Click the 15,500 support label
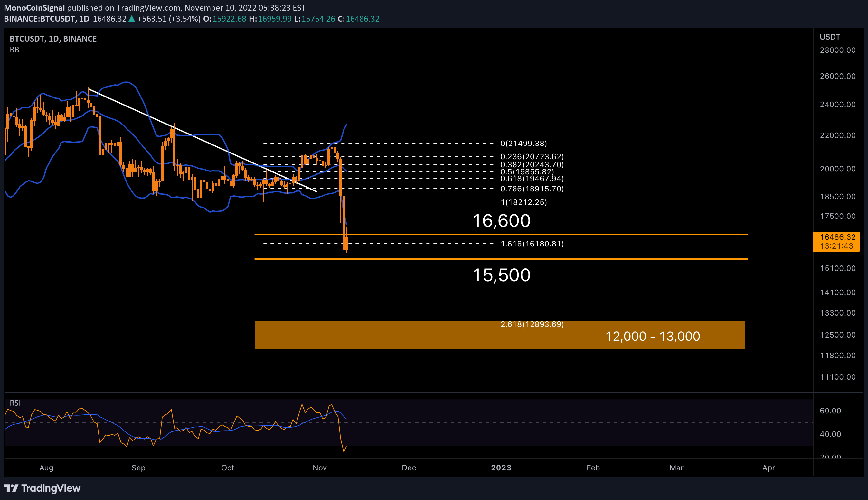 [x=501, y=275]
